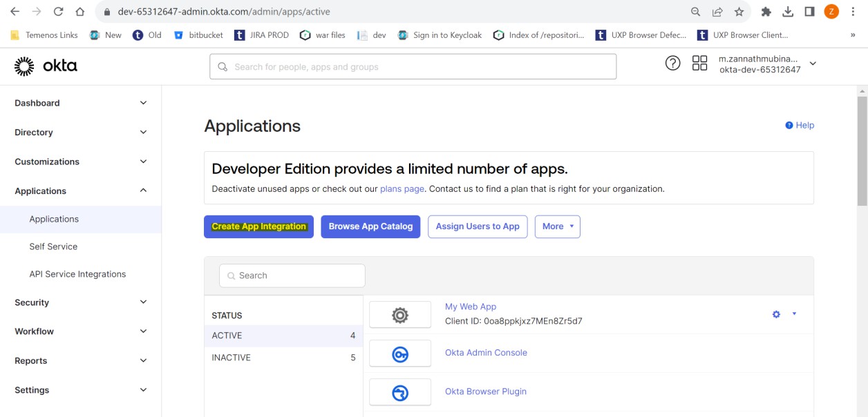This screenshot has width=868, height=417.
Task: Open API Service Integrations in sidebar
Action: click(77, 274)
